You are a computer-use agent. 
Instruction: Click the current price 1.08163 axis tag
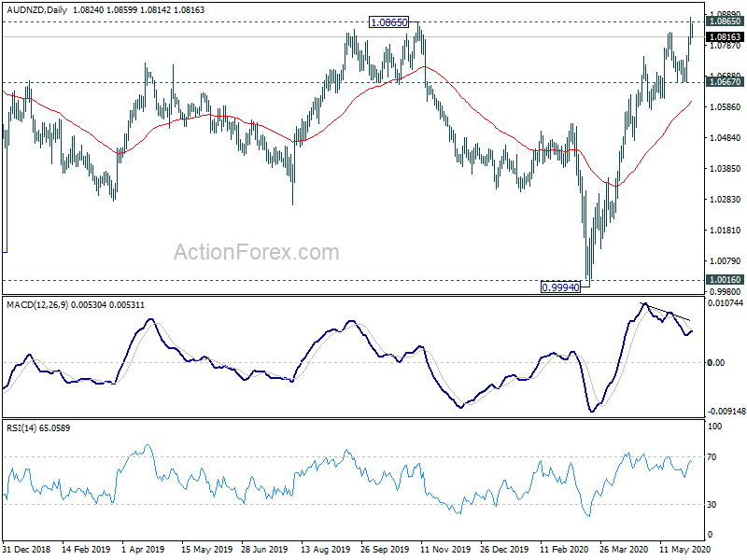[726, 36]
